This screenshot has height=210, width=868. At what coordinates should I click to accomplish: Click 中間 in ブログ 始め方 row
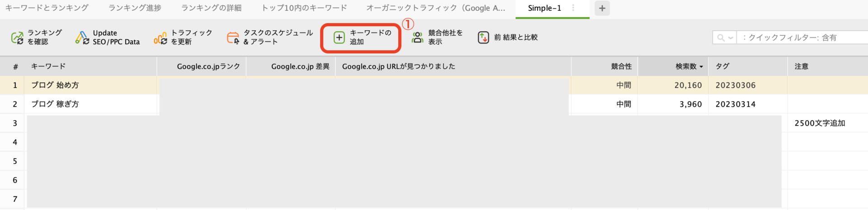624,85
